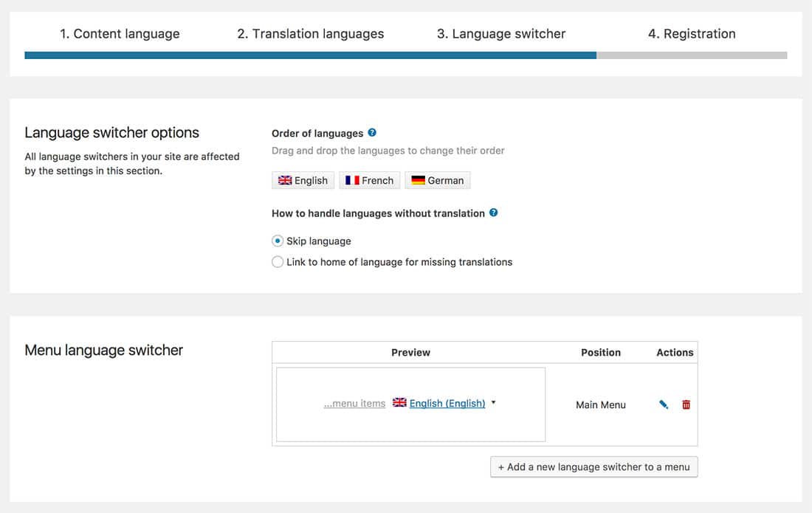Click the Menu language switcher heading
Screen dimensions: 812x513
pyautogui.click(x=103, y=351)
